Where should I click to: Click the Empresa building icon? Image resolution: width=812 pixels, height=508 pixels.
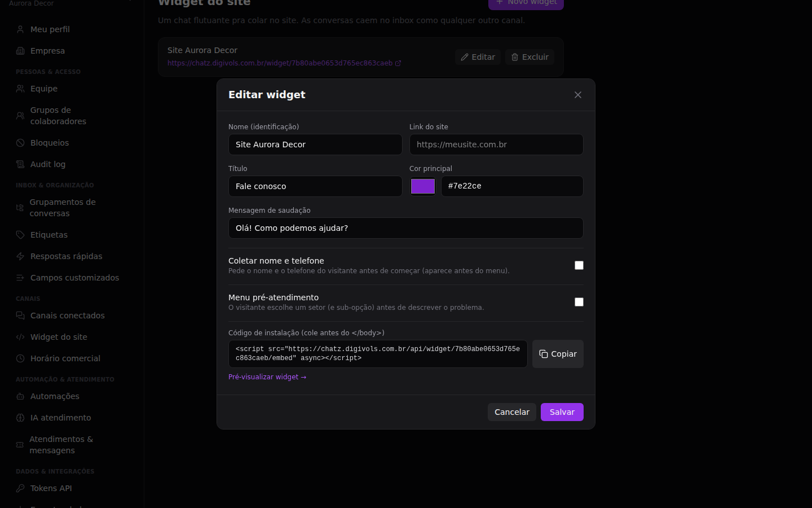[x=20, y=51]
